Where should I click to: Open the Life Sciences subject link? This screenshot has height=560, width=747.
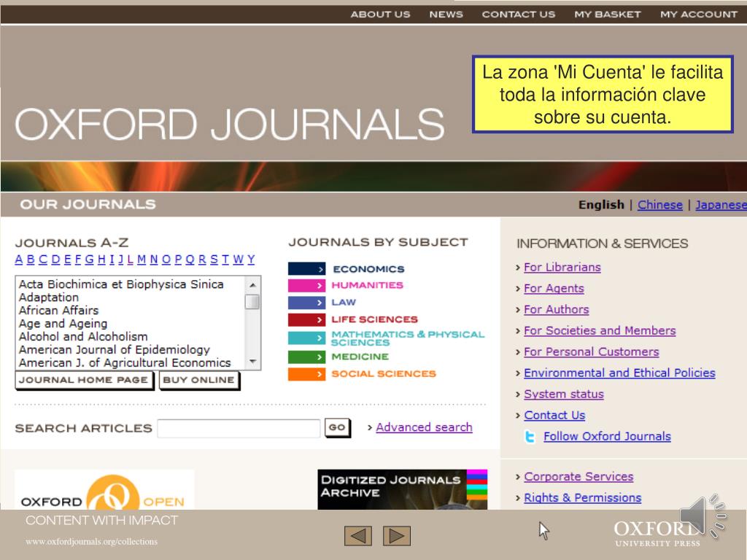374,319
